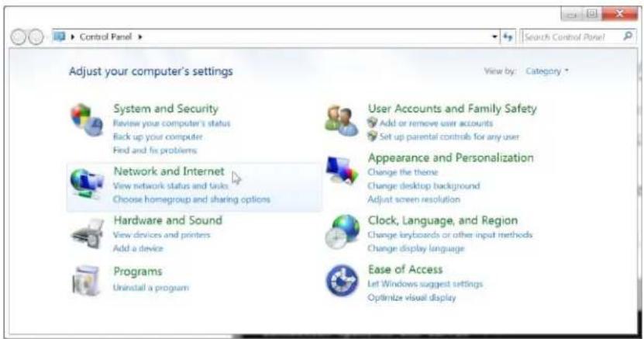Open Ease of Access heading
The width and height of the screenshot is (644, 339).
point(405,269)
